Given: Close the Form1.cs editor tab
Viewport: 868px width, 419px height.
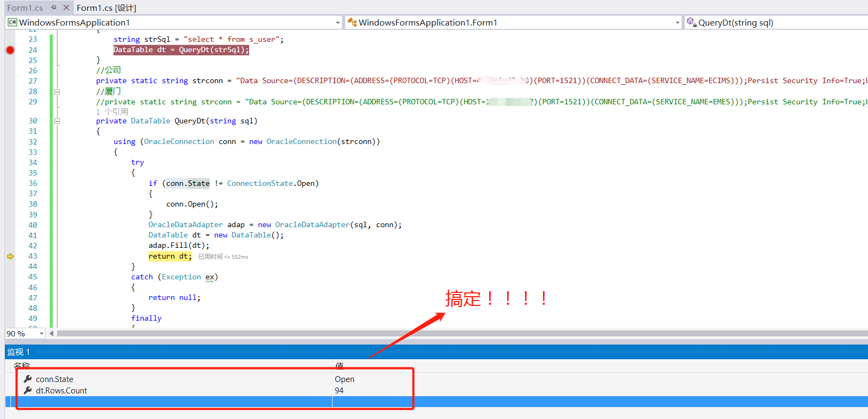Looking at the screenshot, I should (66, 8).
